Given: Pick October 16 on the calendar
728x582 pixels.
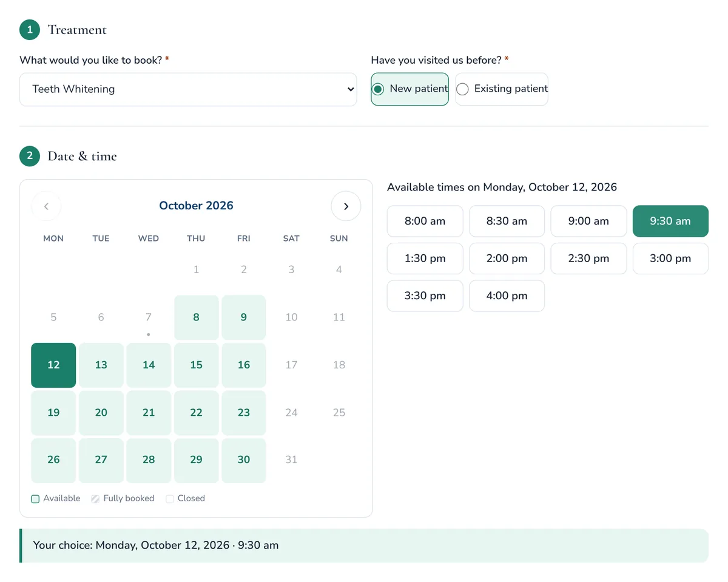Looking at the screenshot, I should click(244, 365).
